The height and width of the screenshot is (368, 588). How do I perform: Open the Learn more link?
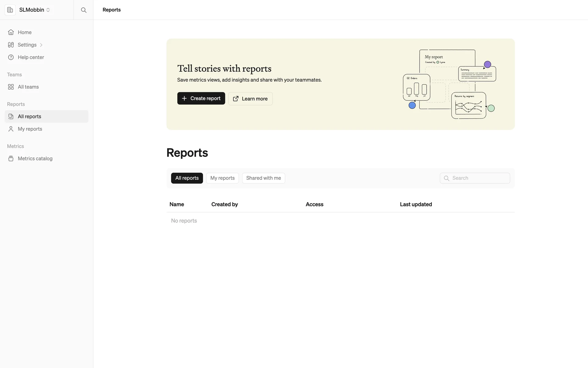250,99
